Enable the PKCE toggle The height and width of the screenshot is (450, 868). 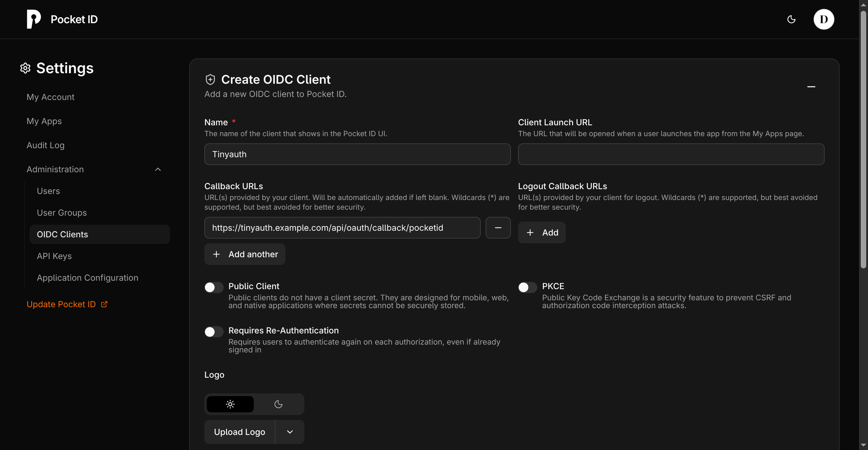pos(527,287)
